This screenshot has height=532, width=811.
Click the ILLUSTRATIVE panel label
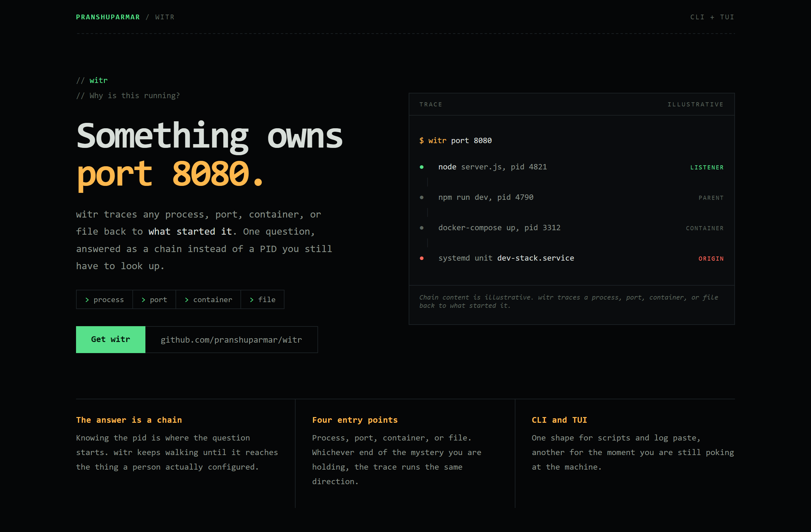pos(695,104)
